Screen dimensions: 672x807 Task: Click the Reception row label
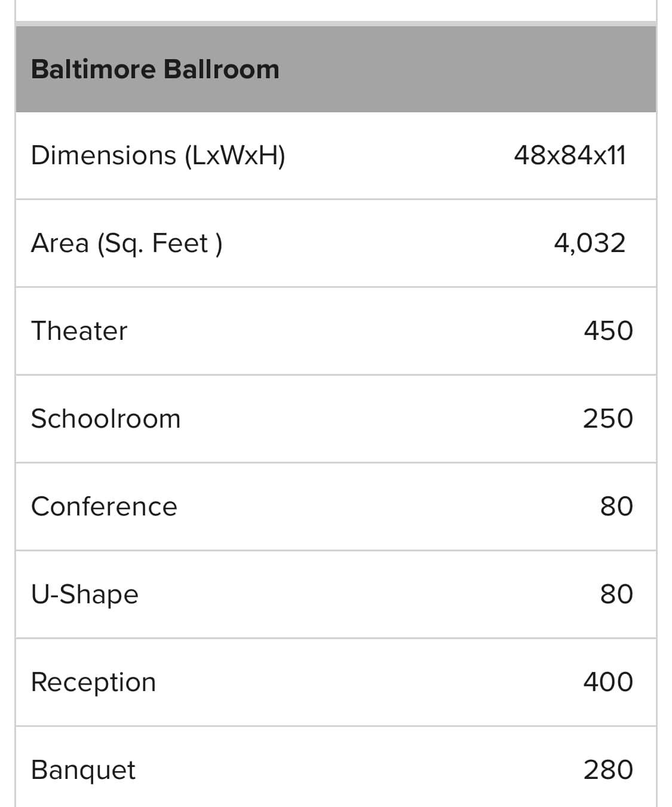point(93,683)
